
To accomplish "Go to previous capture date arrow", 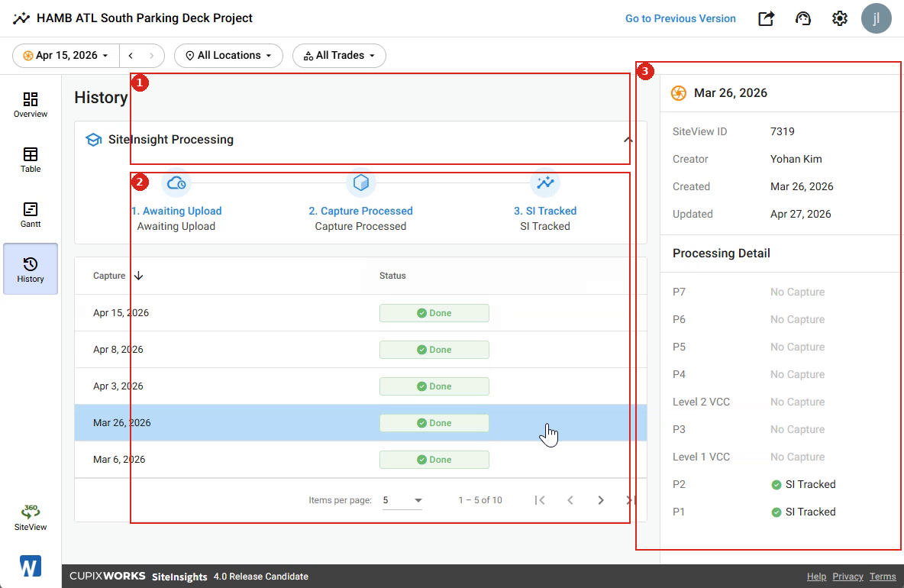I will [131, 55].
